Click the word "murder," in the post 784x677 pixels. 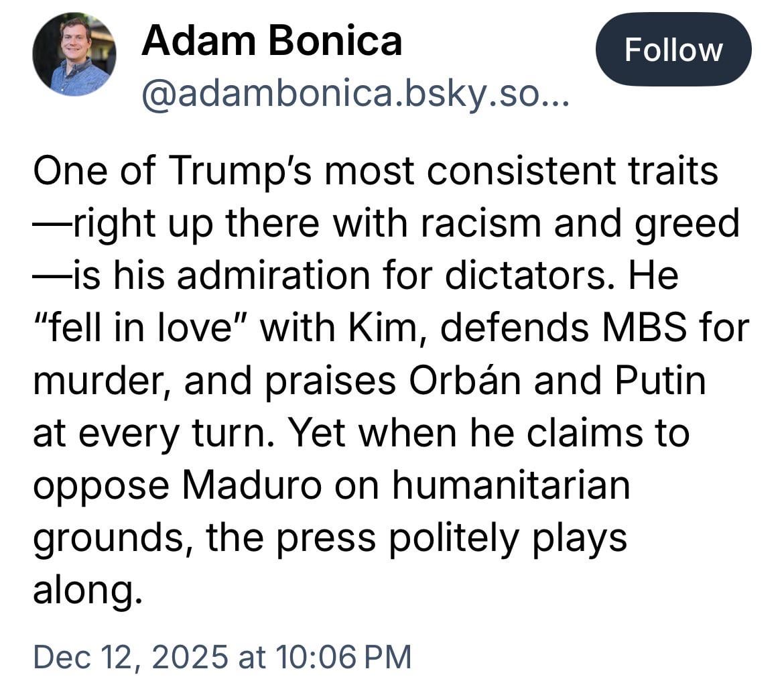(x=102, y=381)
